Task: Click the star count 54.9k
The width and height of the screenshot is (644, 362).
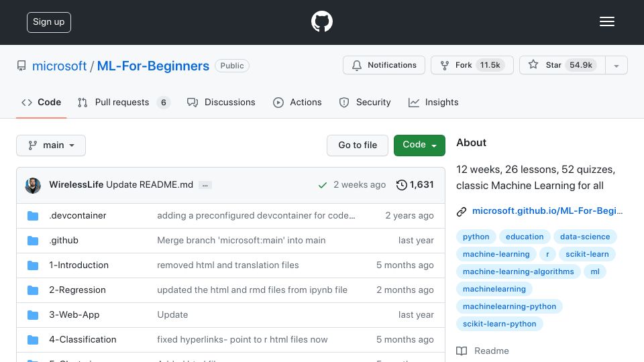Action: [581, 65]
